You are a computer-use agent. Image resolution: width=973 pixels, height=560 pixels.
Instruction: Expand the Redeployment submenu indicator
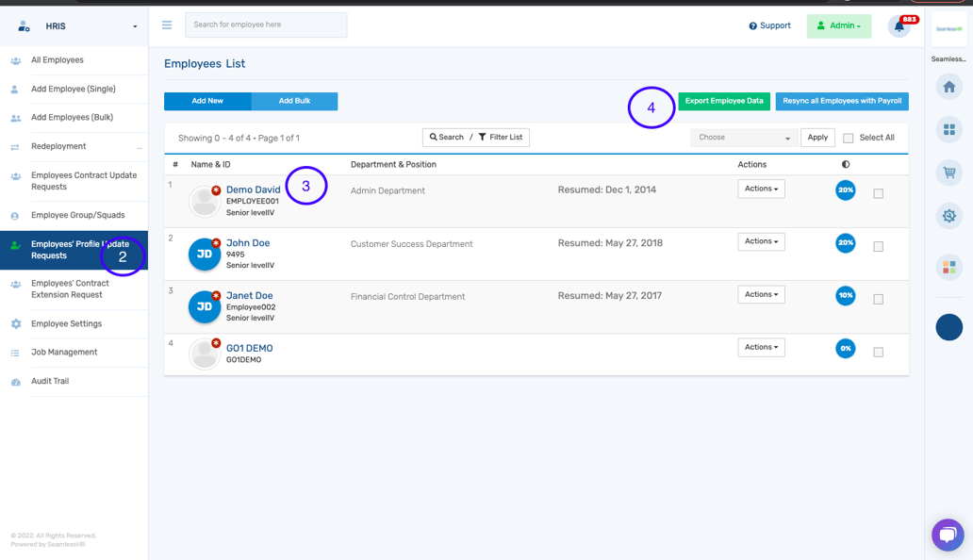click(x=139, y=148)
